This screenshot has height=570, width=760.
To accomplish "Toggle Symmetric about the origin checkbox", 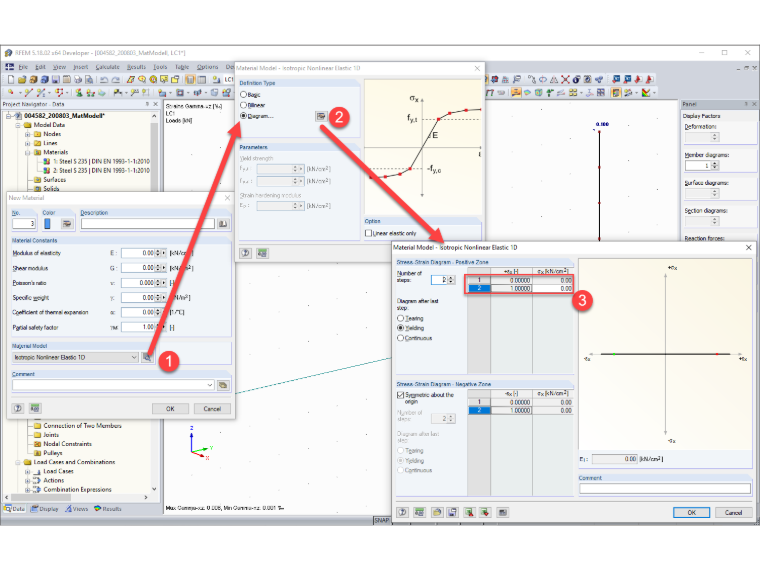I will click(x=400, y=395).
